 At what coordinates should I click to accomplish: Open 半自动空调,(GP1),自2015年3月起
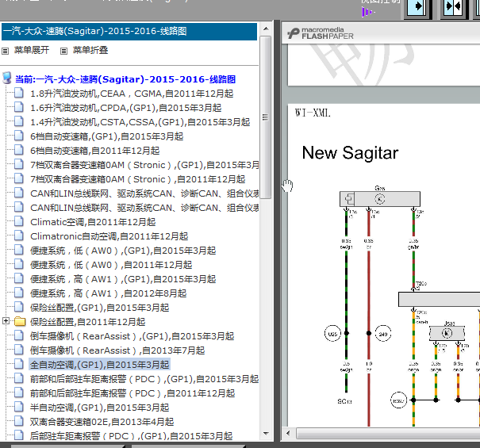click(99, 408)
